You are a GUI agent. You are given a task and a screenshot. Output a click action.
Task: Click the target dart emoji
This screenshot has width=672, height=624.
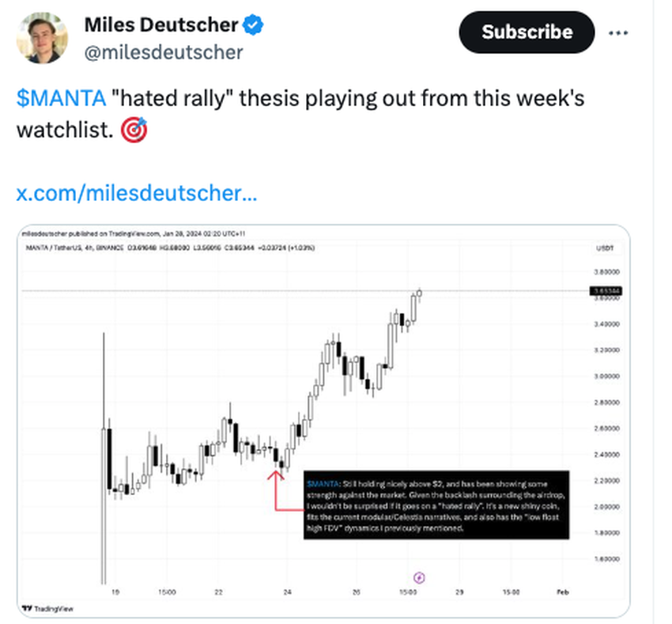pos(134,130)
